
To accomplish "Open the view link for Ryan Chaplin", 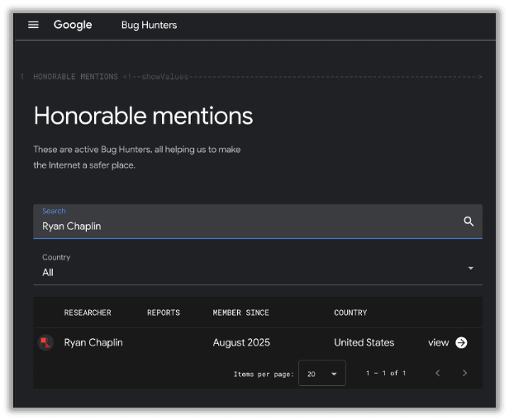I will tap(438, 342).
